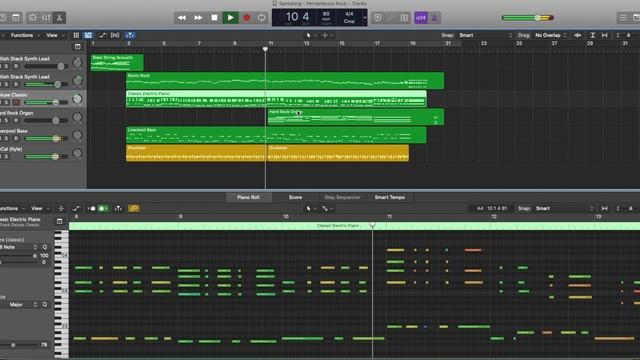640x360 pixels.
Task: Toggle Piano Roll collapse mode button
Action: click(x=61, y=209)
